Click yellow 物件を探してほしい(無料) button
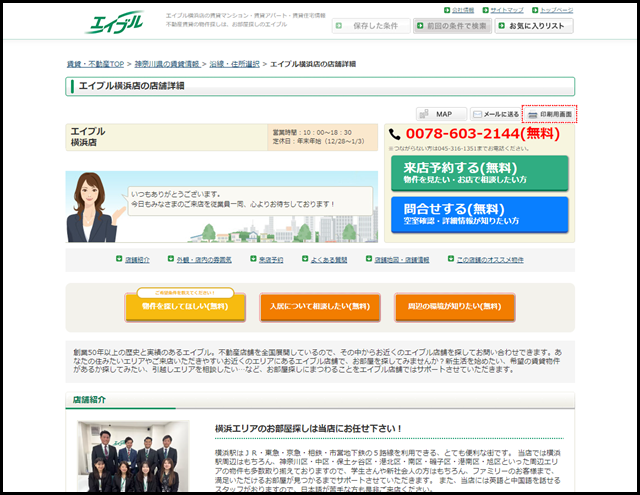This screenshot has width=640, height=495. [185, 307]
